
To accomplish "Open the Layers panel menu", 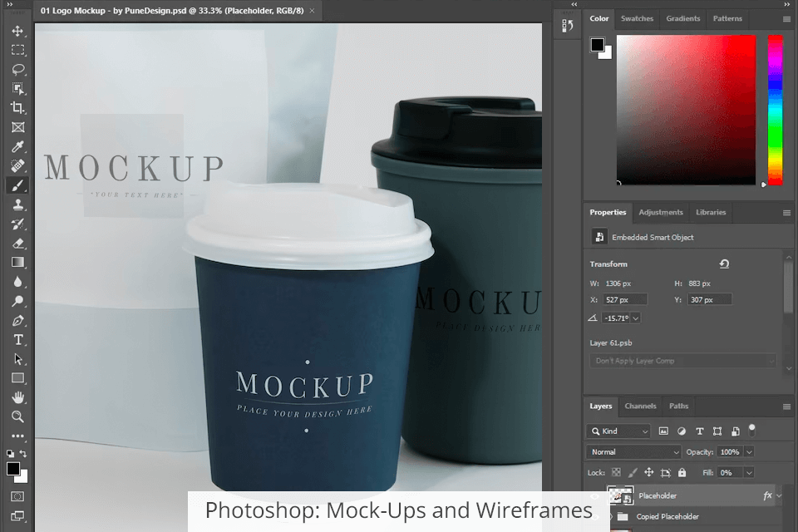I will (787, 406).
